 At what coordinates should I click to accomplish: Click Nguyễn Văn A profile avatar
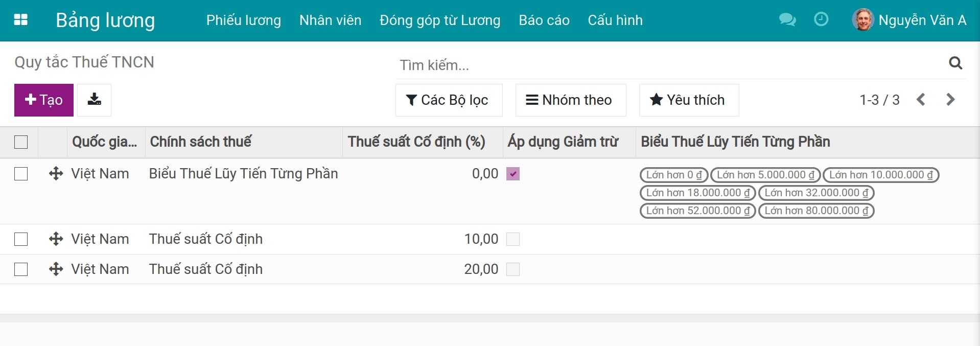click(862, 20)
